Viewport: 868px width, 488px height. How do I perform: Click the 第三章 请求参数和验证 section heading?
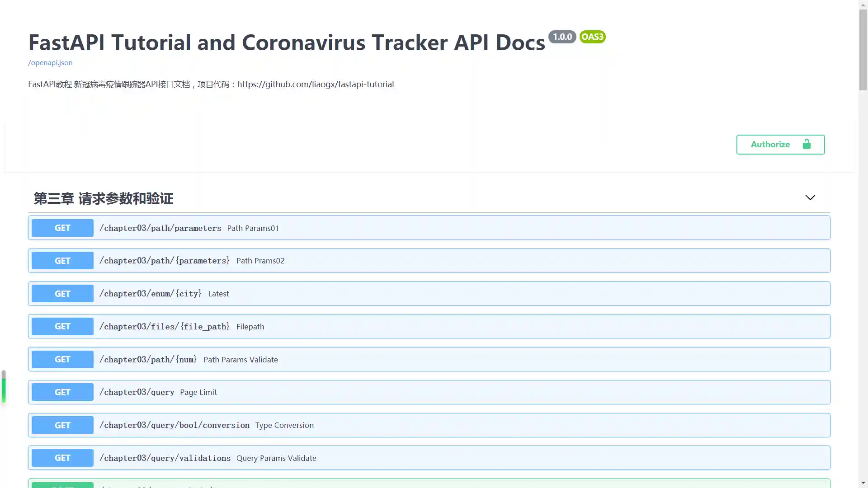(x=104, y=198)
